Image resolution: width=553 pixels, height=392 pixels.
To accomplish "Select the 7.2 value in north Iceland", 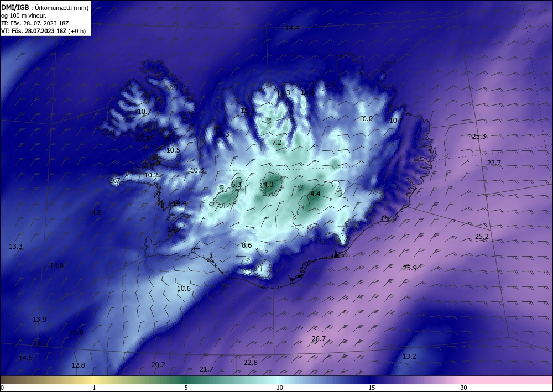I will [x=276, y=143].
